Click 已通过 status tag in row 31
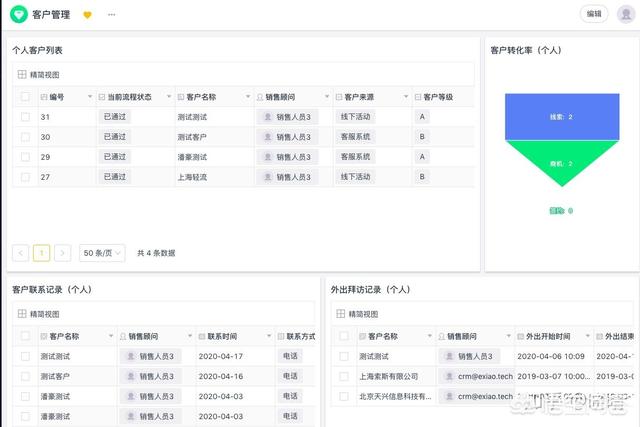Image resolution: width=640 pixels, height=427 pixels. [x=115, y=117]
